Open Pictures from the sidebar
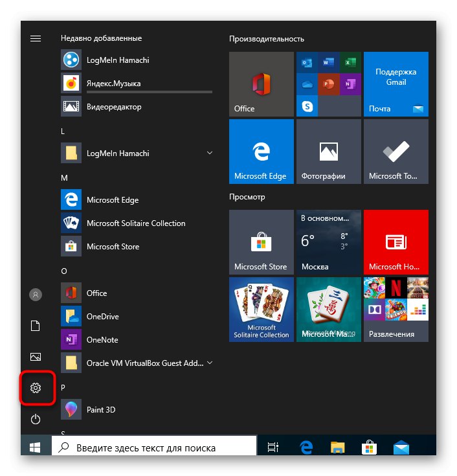 36,357
